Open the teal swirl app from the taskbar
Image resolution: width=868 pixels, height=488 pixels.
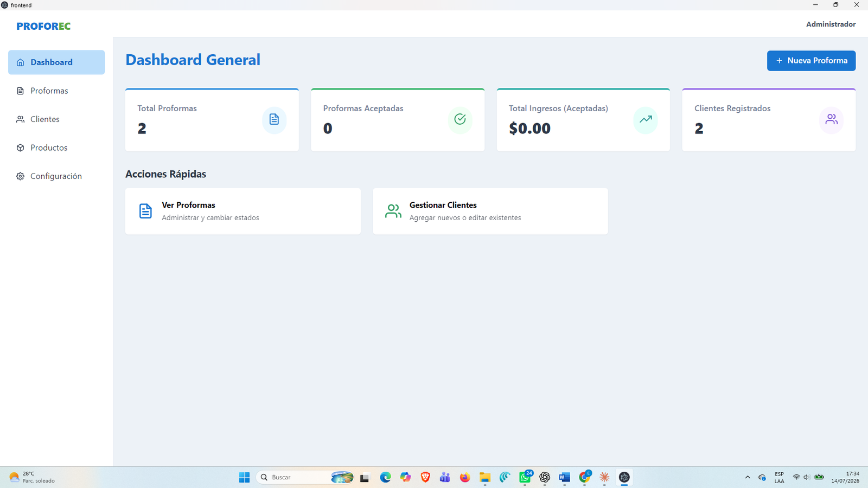pos(505,477)
